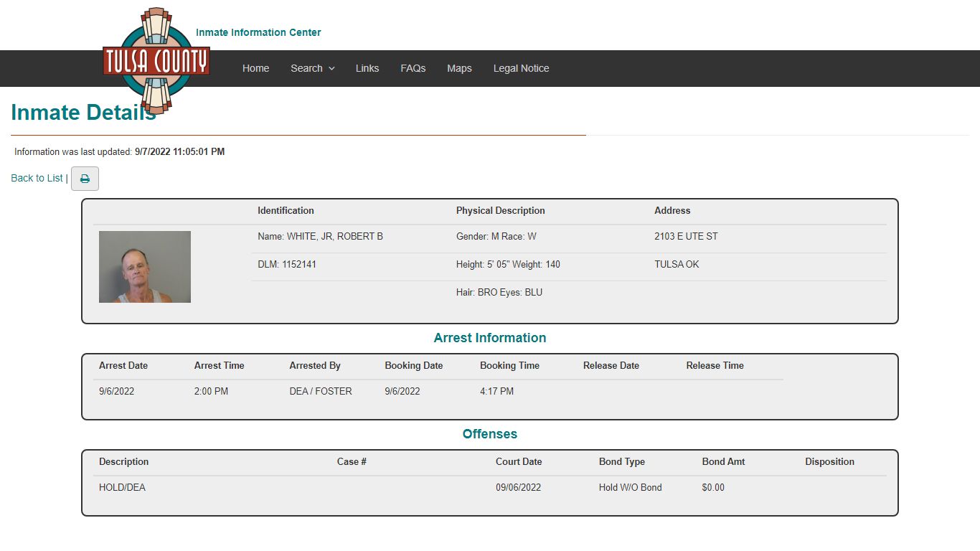980x551 pixels.
Task: Select Height: 5' 05" Weight: 140 text
Action: tap(508, 264)
